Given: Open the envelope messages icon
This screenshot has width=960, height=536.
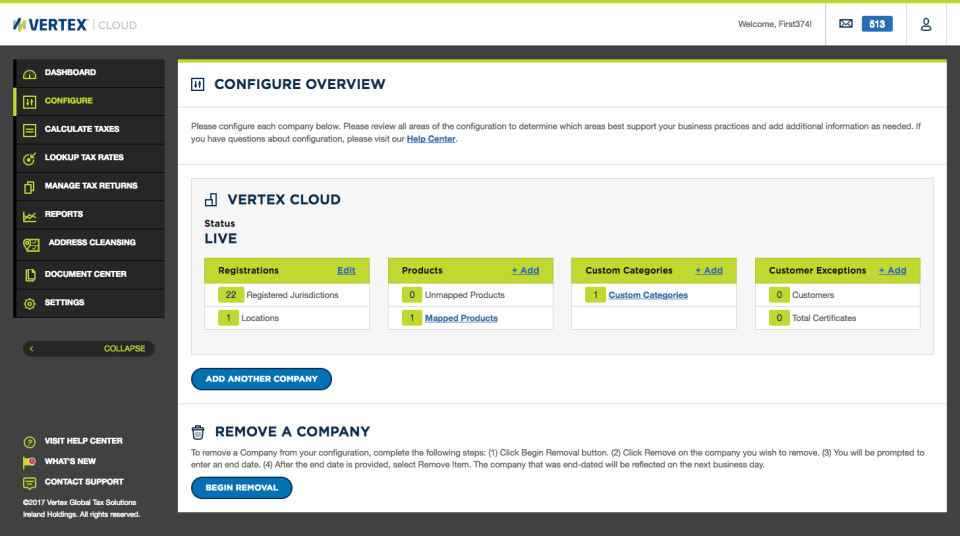Looking at the screenshot, I should click(x=846, y=24).
